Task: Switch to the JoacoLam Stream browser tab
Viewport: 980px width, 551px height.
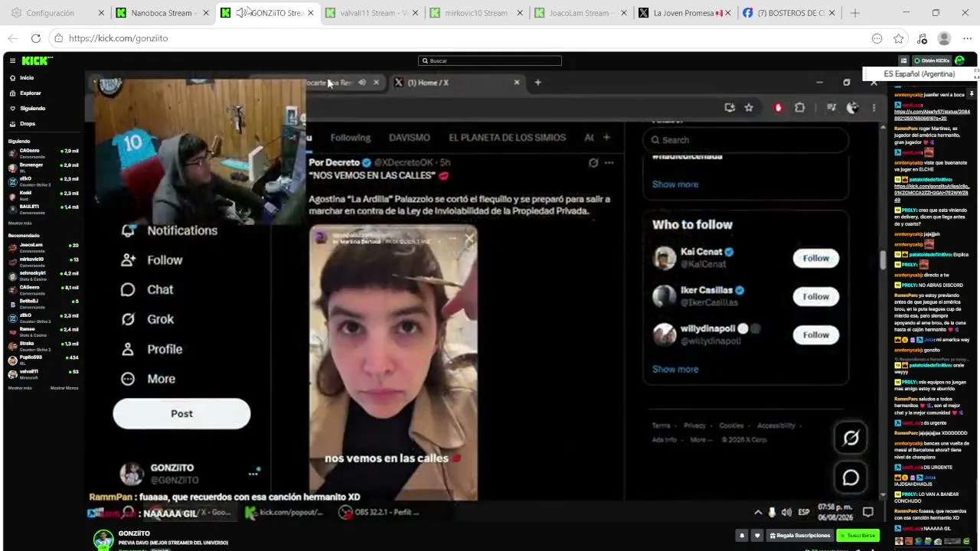Action: point(580,13)
